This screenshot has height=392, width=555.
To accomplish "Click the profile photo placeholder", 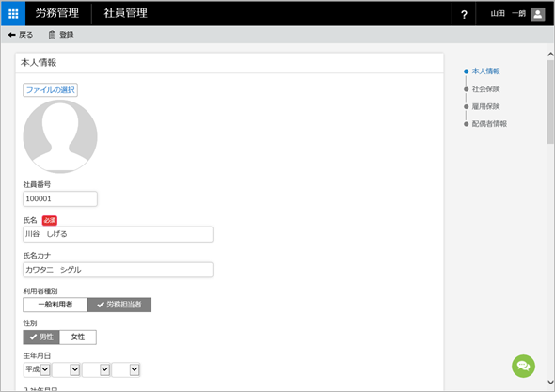I will click(x=60, y=136).
